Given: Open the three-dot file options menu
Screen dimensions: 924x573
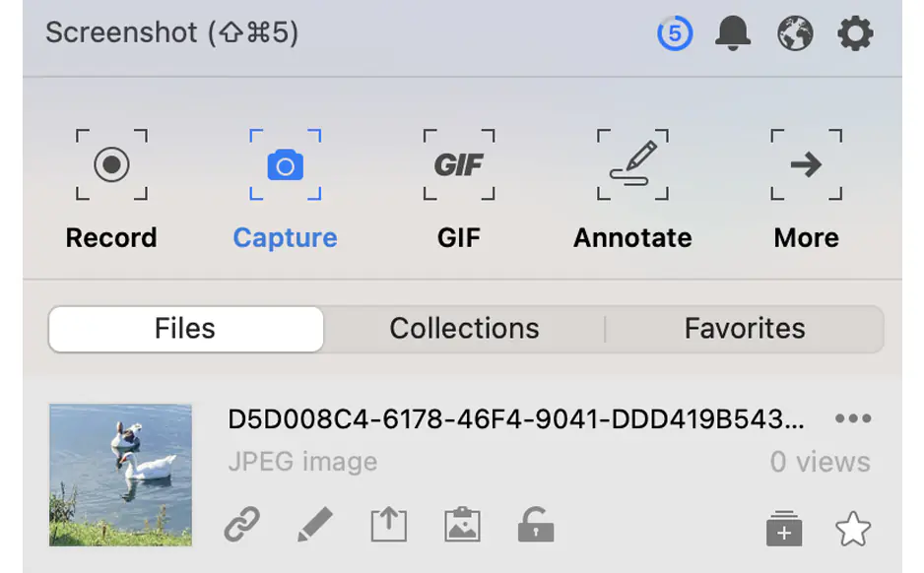Looking at the screenshot, I should (x=852, y=418).
